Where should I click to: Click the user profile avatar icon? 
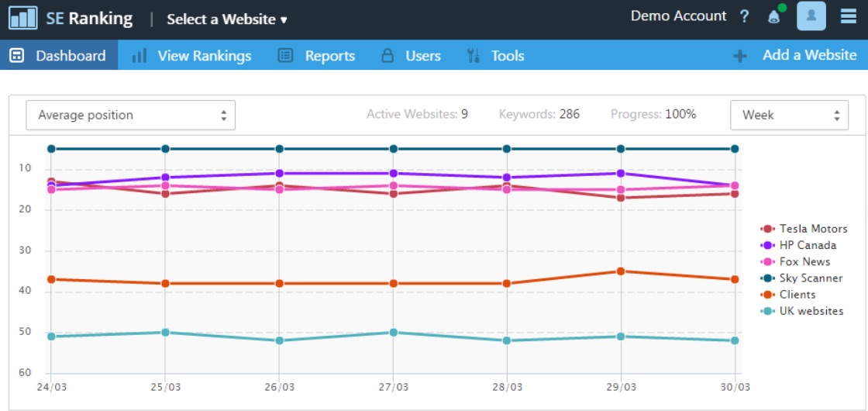pos(811,16)
